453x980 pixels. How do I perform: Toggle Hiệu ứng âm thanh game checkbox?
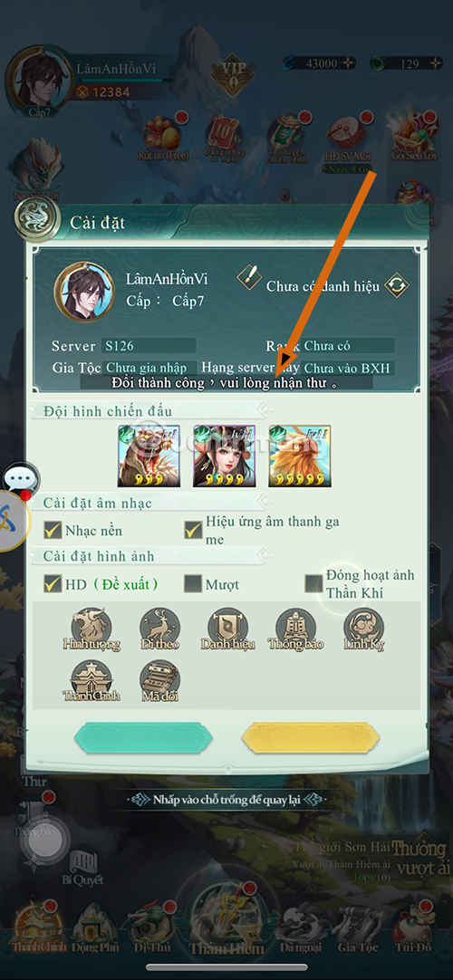pos(193,530)
